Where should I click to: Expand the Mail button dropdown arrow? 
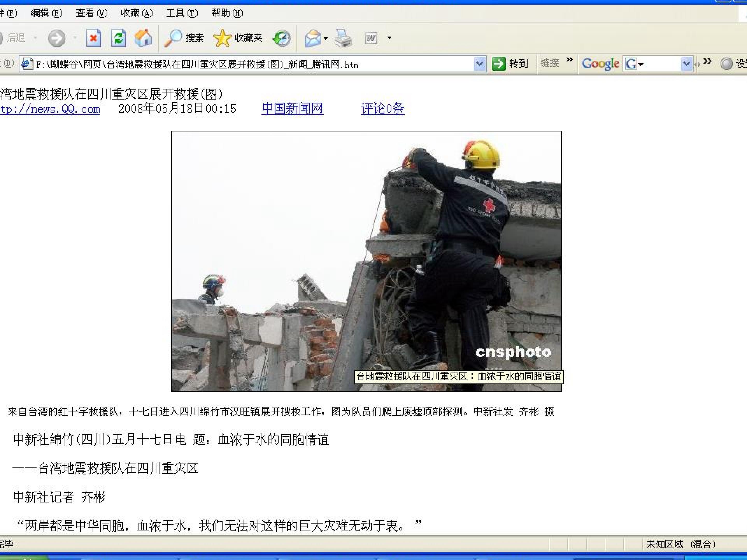326,38
